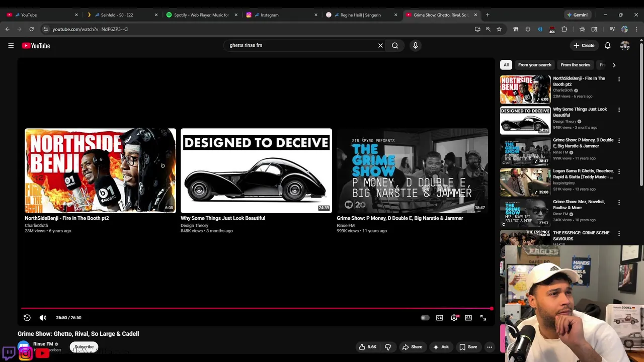This screenshot has width=644, height=362.
Task: View site information icon in the address bar
Action: 46,29
